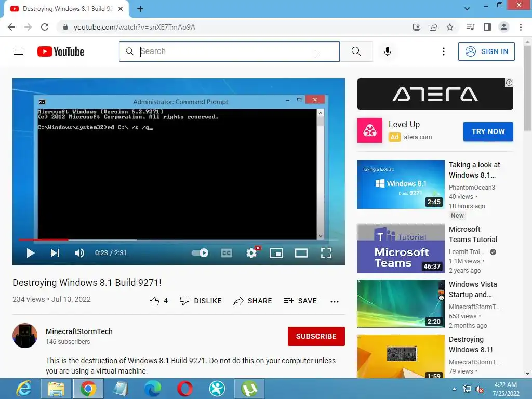Enable miniplayer mode
The width and height of the screenshot is (532, 399).
point(276,253)
